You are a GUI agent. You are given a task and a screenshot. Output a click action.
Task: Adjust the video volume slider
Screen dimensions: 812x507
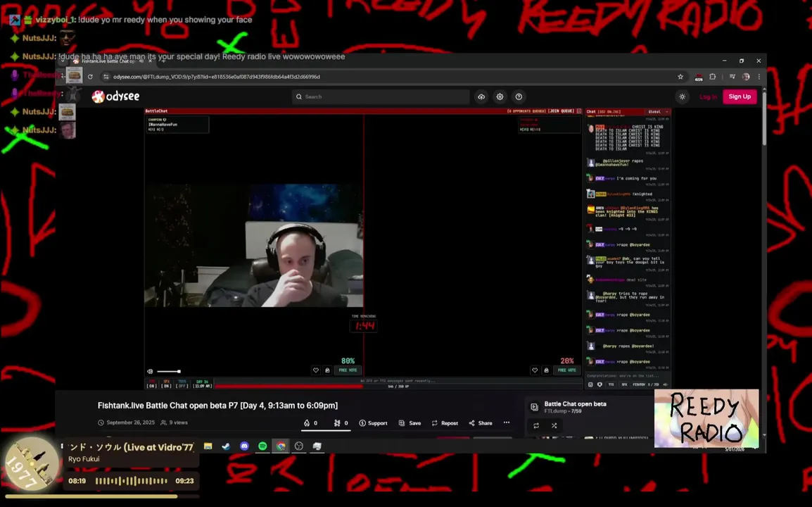(169, 371)
